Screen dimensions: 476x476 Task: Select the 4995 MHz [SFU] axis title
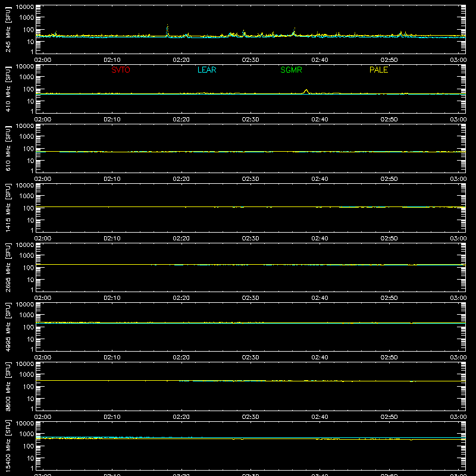click(x=8, y=327)
